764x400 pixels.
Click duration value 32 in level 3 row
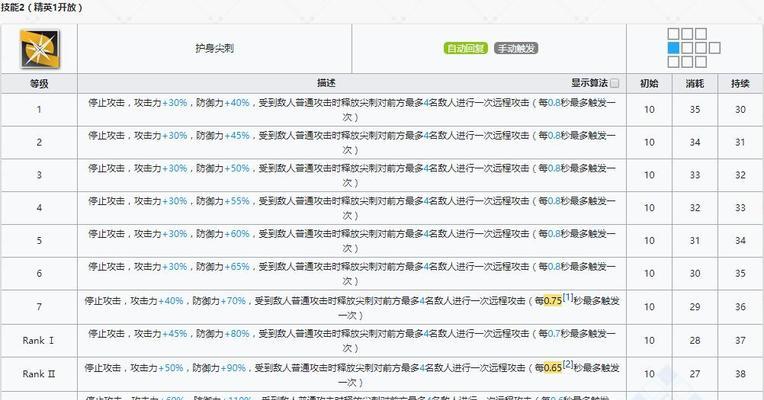point(741,175)
